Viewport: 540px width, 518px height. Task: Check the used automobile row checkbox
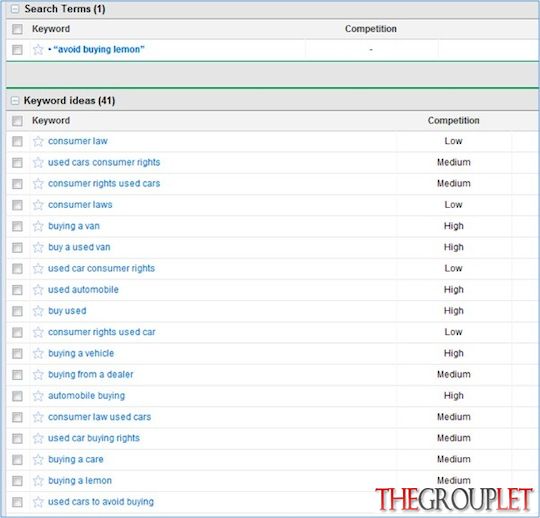(17, 290)
